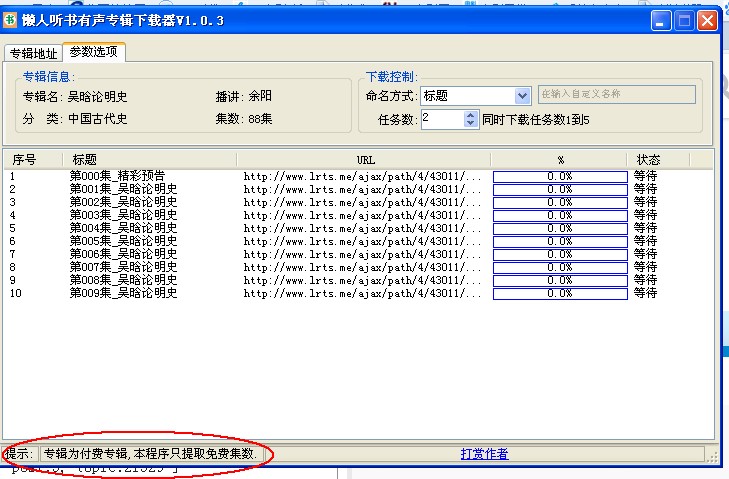Image resolution: width=729 pixels, height=479 pixels.
Task: Switch to the 专辑地址 tab
Action: click(x=33, y=53)
